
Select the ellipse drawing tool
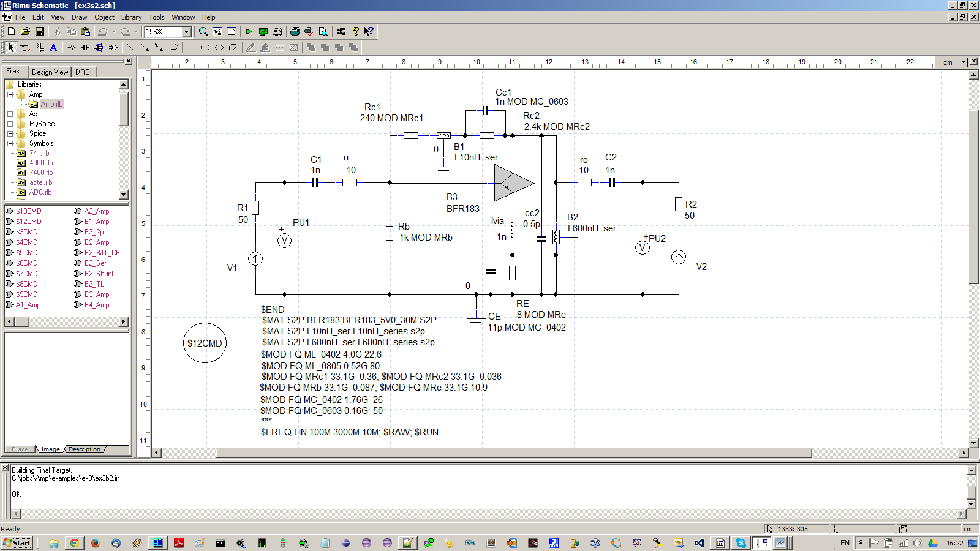pos(219,47)
